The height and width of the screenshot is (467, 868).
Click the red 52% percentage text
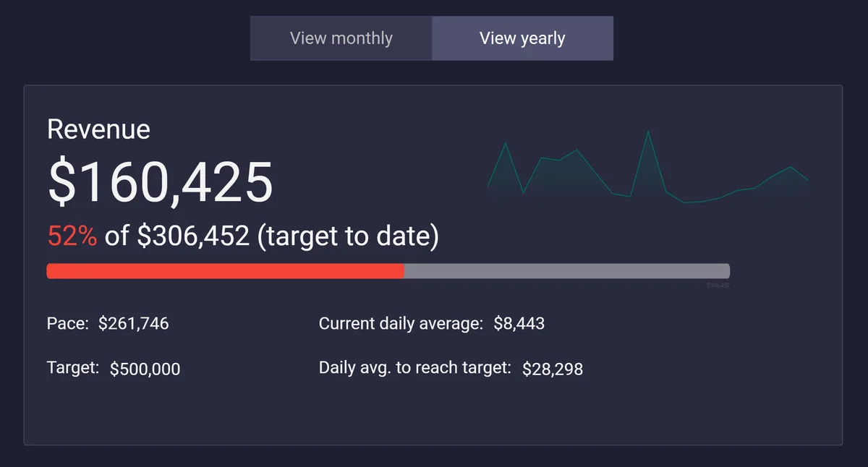(x=72, y=236)
